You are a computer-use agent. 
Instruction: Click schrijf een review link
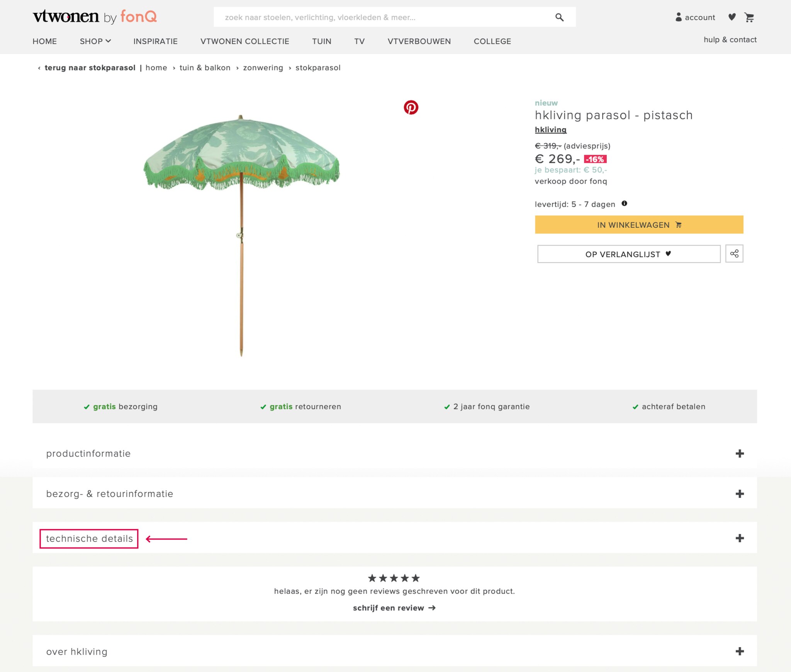coord(394,608)
